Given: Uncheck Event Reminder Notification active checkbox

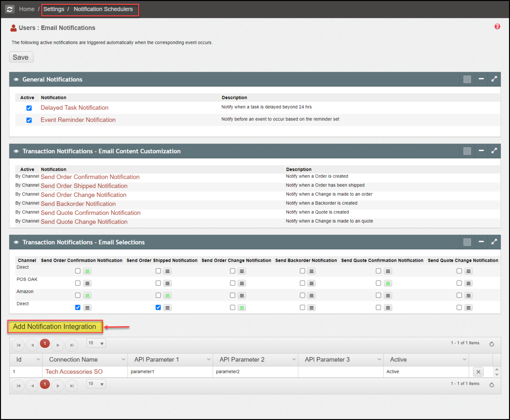Looking at the screenshot, I should coord(29,120).
